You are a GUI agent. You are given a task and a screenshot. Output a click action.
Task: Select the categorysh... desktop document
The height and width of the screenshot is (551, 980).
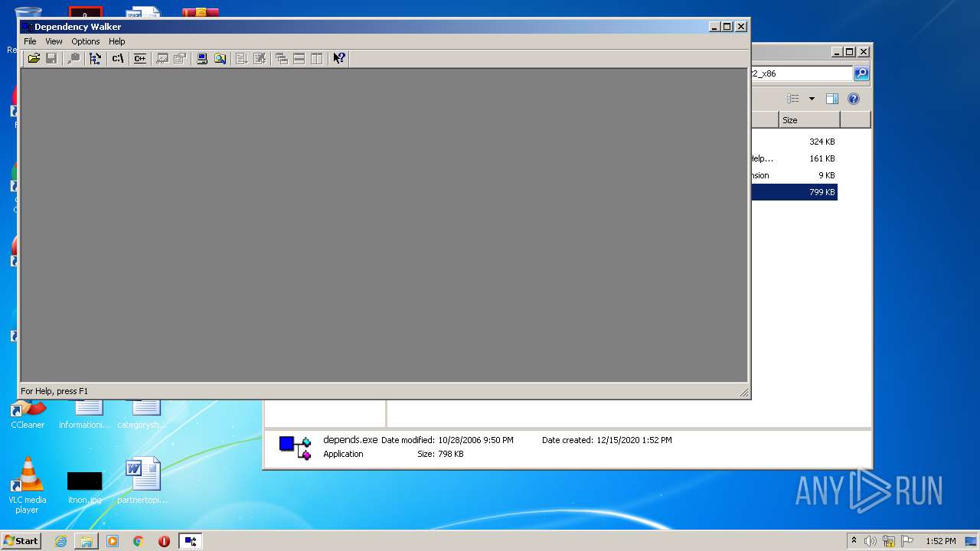142,414
